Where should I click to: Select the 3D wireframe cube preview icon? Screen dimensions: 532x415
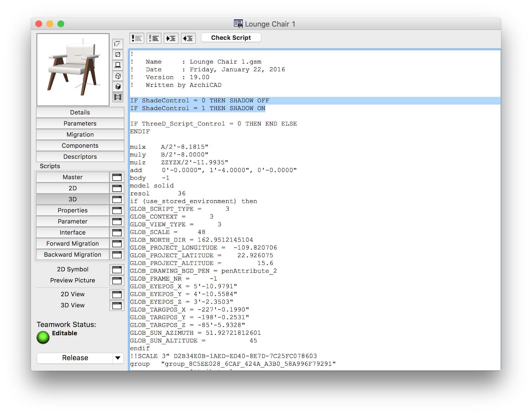point(118,76)
